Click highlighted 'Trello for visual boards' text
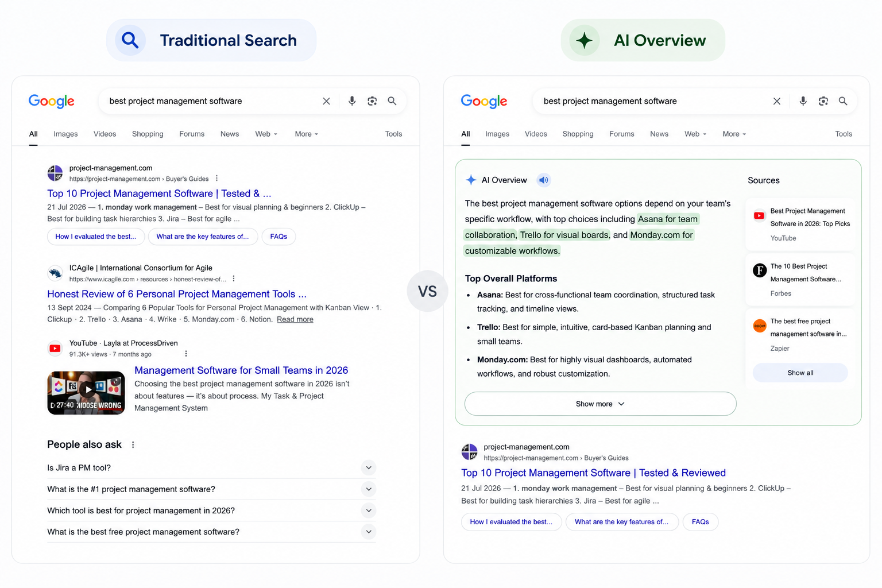Image resolution: width=882 pixels, height=588 pixels. coord(564,235)
